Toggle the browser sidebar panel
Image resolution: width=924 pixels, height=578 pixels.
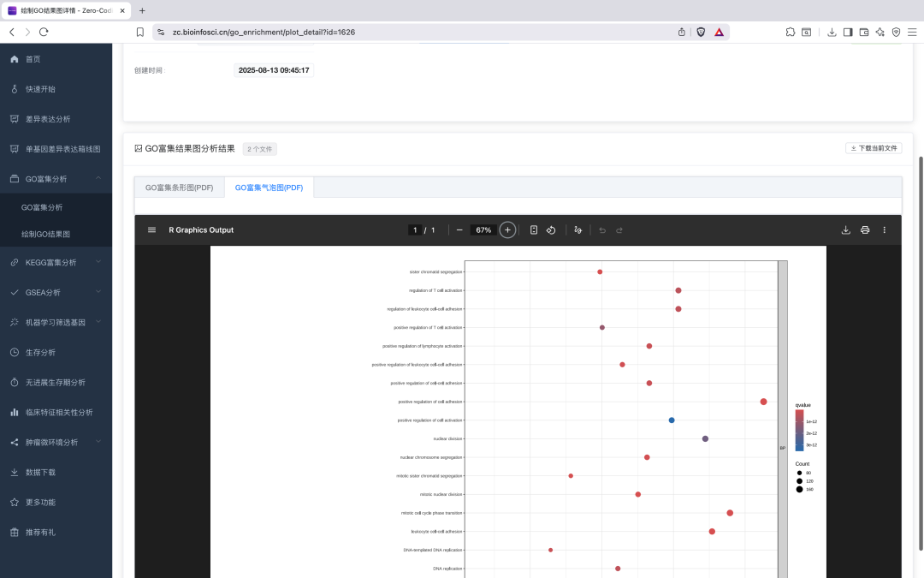coord(848,32)
